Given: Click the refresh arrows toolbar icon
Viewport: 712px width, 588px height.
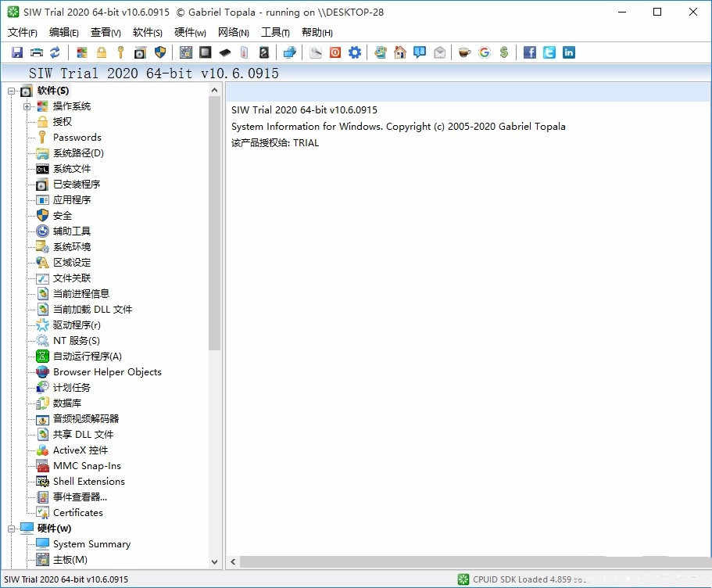Looking at the screenshot, I should [55, 52].
